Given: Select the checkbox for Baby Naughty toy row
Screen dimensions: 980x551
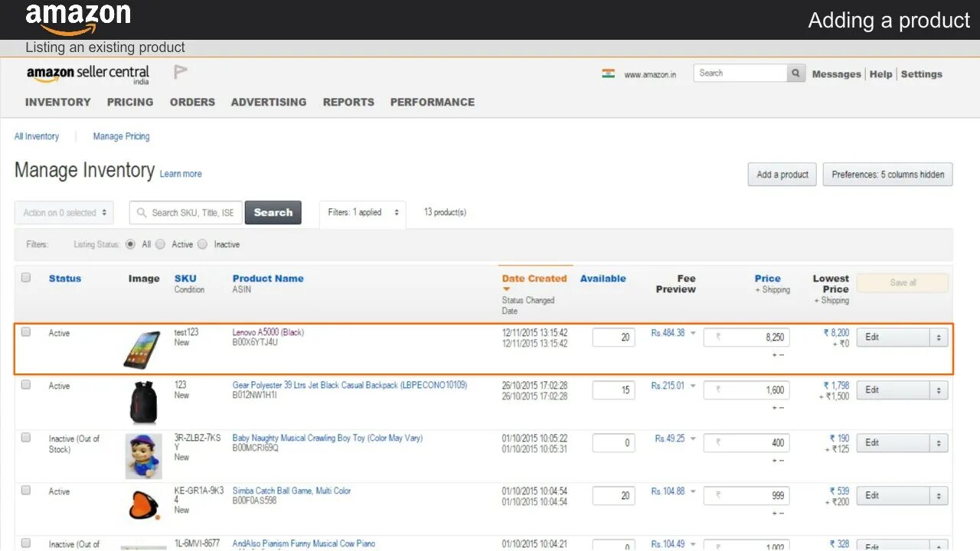Looking at the screenshot, I should [x=26, y=438].
